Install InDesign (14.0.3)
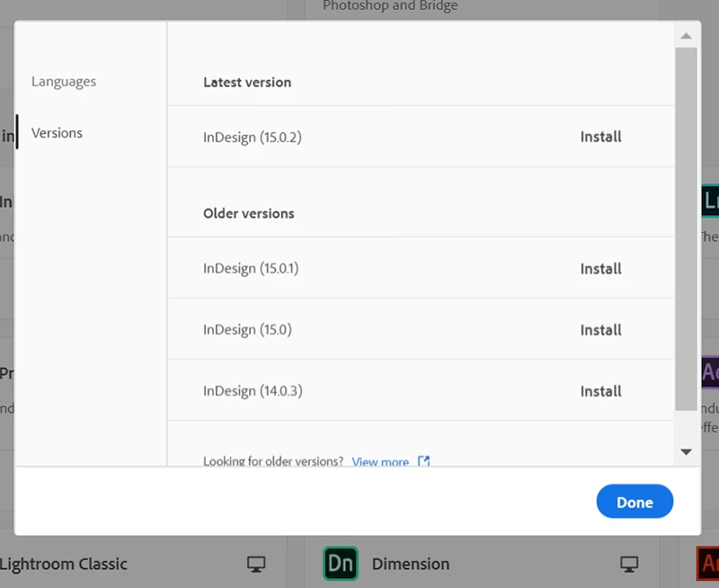Image resolution: width=719 pixels, height=588 pixels. [600, 392]
